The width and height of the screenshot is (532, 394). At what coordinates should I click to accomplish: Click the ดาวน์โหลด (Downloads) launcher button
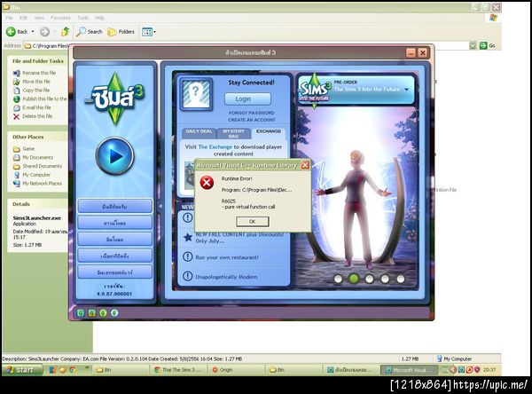(x=114, y=223)
